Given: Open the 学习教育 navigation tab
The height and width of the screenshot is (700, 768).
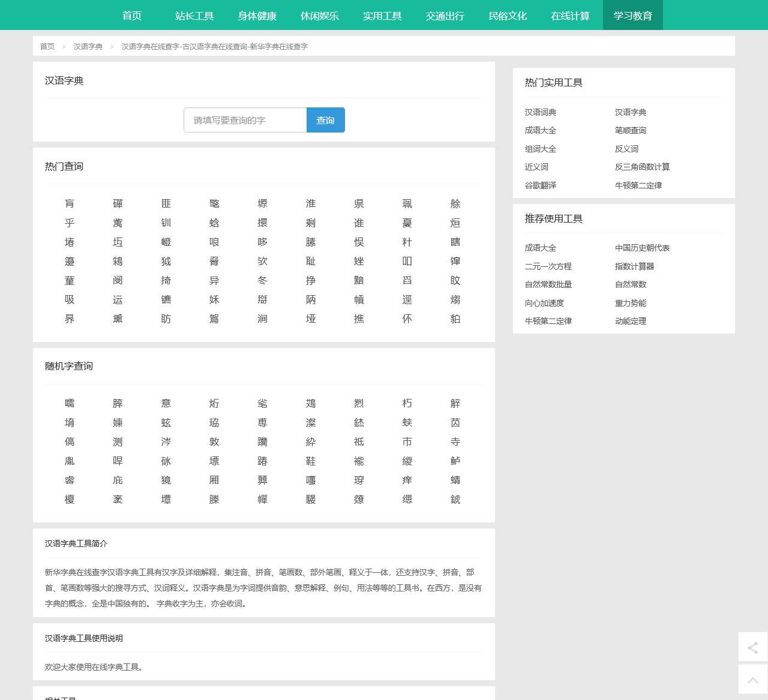Looking at the screenshot, I should tap(632, 16).
